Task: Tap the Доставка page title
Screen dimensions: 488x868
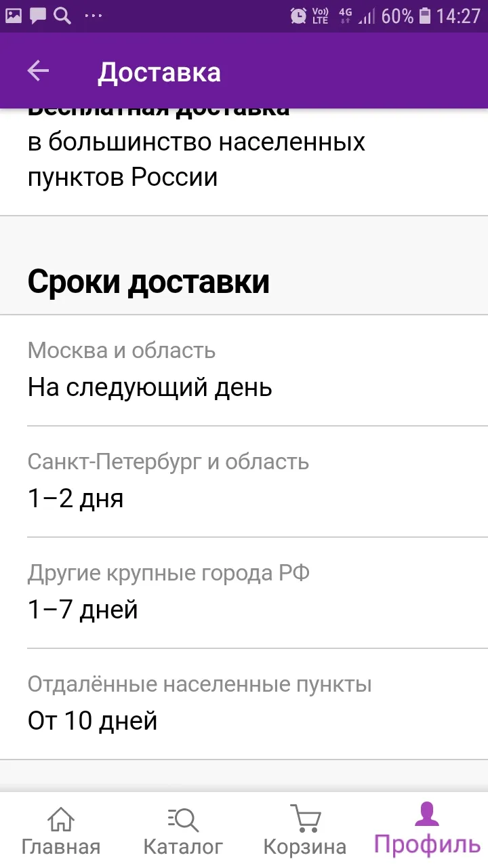Action: pyautogui.click(x=159, y=73)
